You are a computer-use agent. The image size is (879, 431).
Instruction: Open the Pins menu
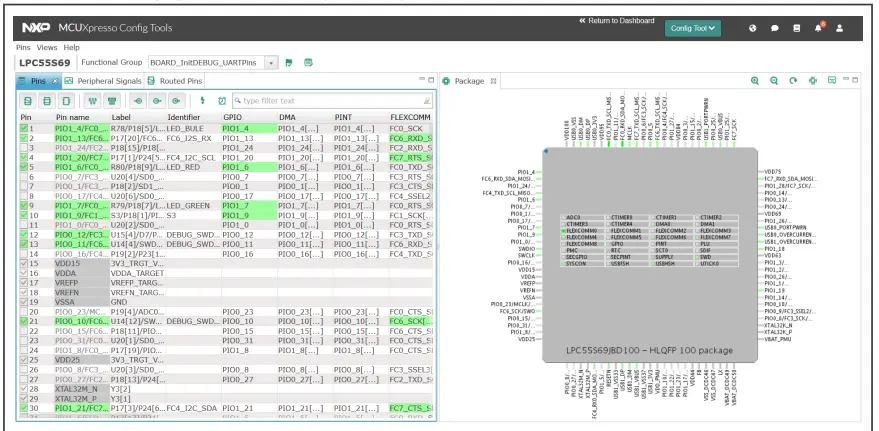[24, 48]
